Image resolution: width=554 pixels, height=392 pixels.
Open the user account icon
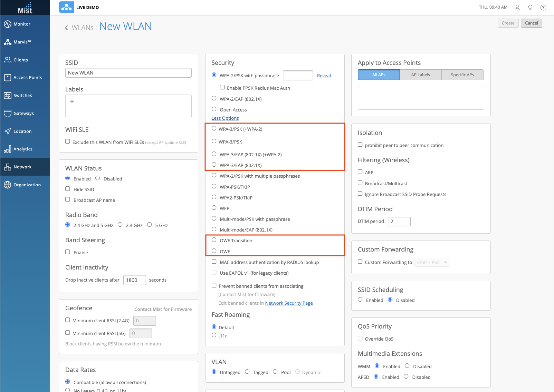tap(517, 8)
